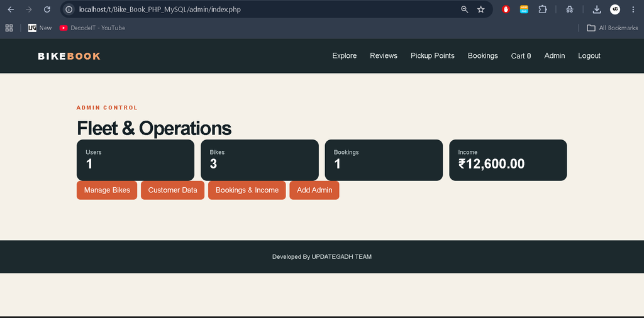644x318 pixels.
Task: Open the yellow-blue extension icon
Action: pyautogui.click(x=524, y=9)
